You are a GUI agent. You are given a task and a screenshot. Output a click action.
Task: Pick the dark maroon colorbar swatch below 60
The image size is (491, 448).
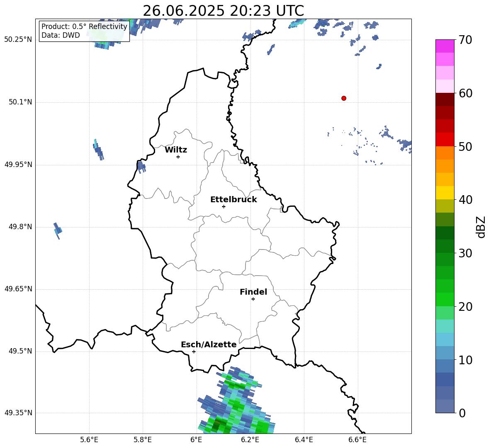click(445, 99)
